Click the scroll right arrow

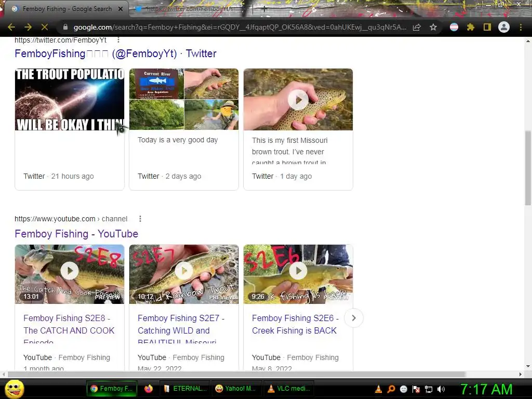[x=521, y=374]
